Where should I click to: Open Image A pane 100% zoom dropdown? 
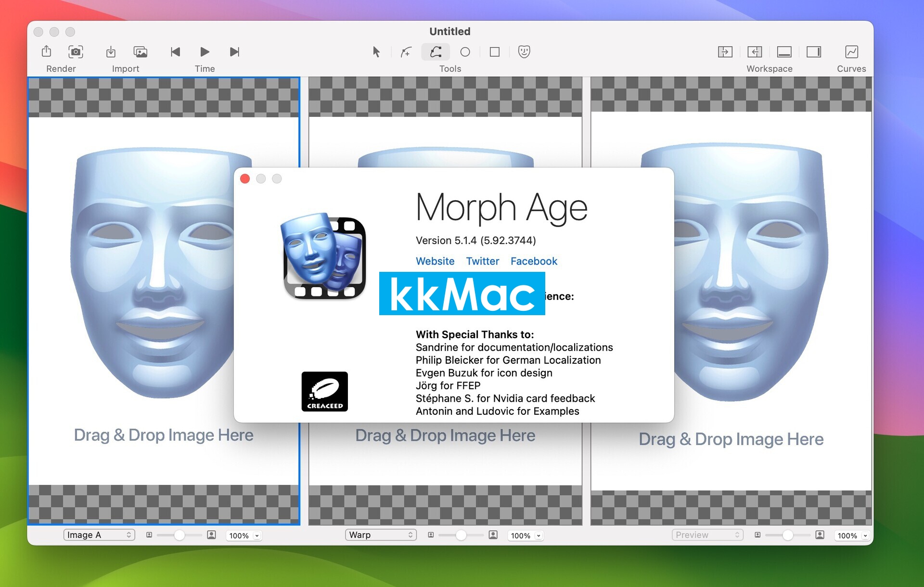coord(244,536)
